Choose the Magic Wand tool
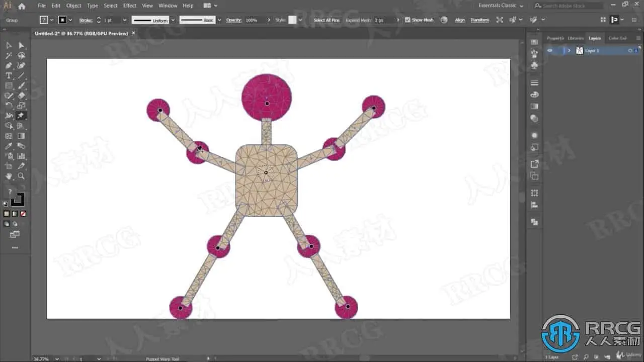 tap(9, 55)
